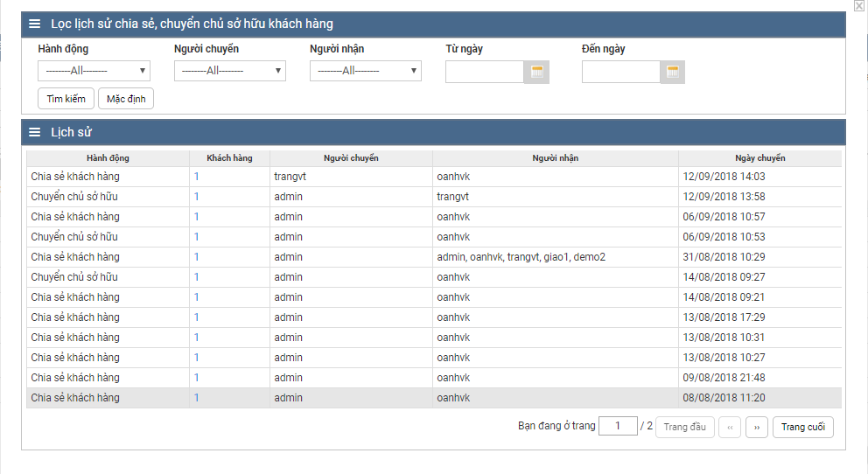Focus the Đến ngày date input field
868x474 pixels.
620,72
